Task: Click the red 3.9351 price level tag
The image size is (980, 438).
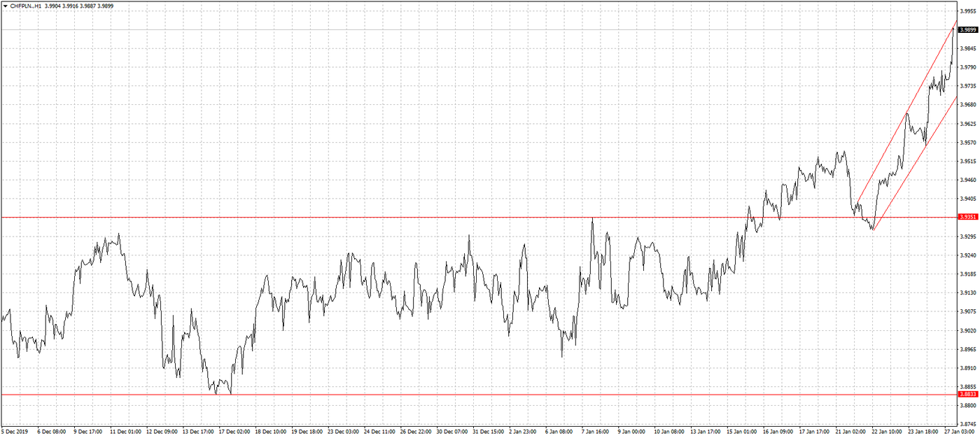Action: pyautogui.click(x=968, y=218)
